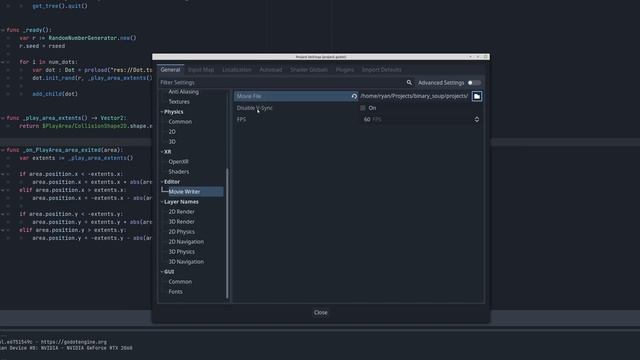Viewport: 640px width, 360px height.
Task: Enable the Disable V-Sync checkbox
Action: click(x=363, y=108)
